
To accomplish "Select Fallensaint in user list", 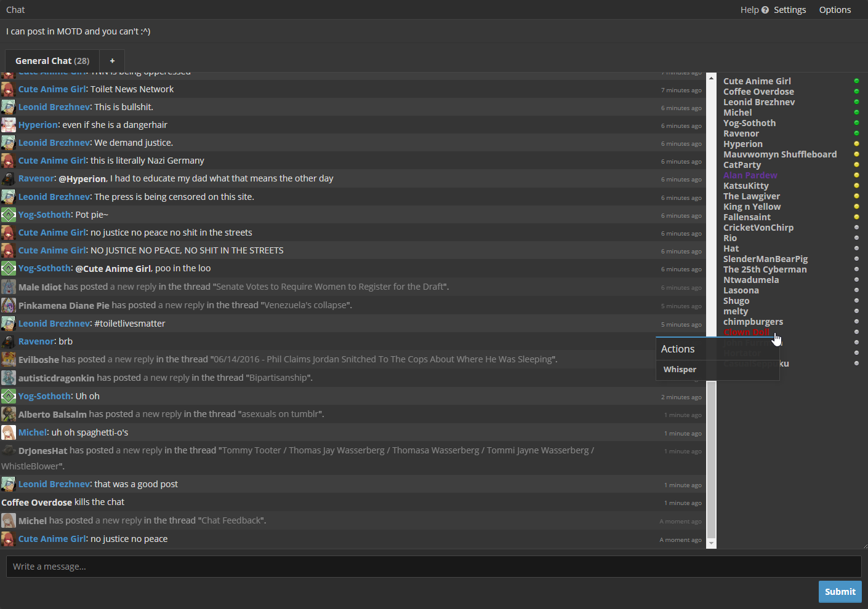I will 747,217.
